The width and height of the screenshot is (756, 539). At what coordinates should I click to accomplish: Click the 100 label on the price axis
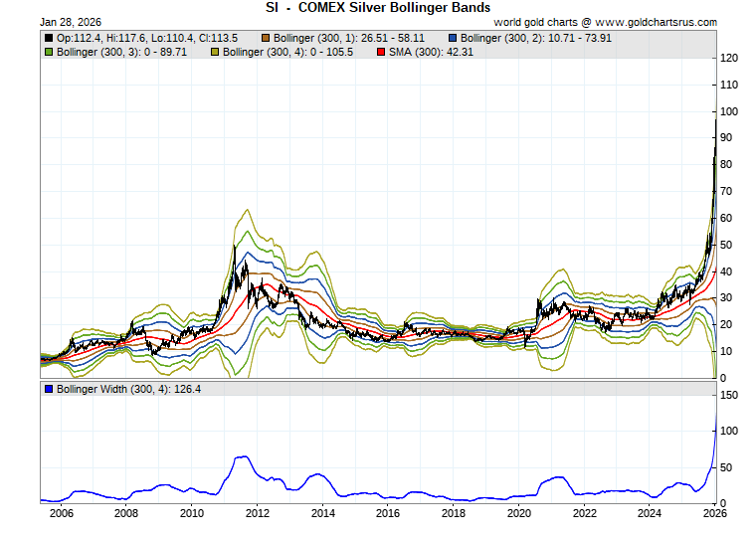pos(729,111)
